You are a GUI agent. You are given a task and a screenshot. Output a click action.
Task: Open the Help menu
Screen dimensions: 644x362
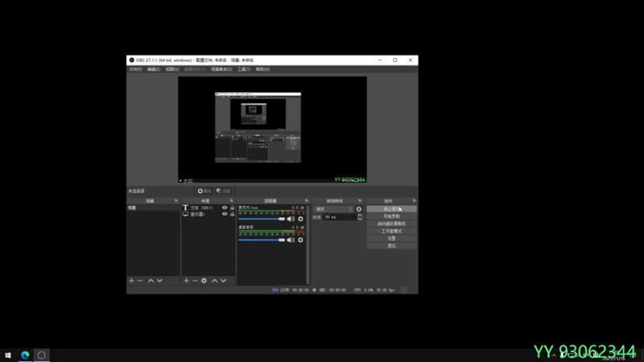[262, 69]
